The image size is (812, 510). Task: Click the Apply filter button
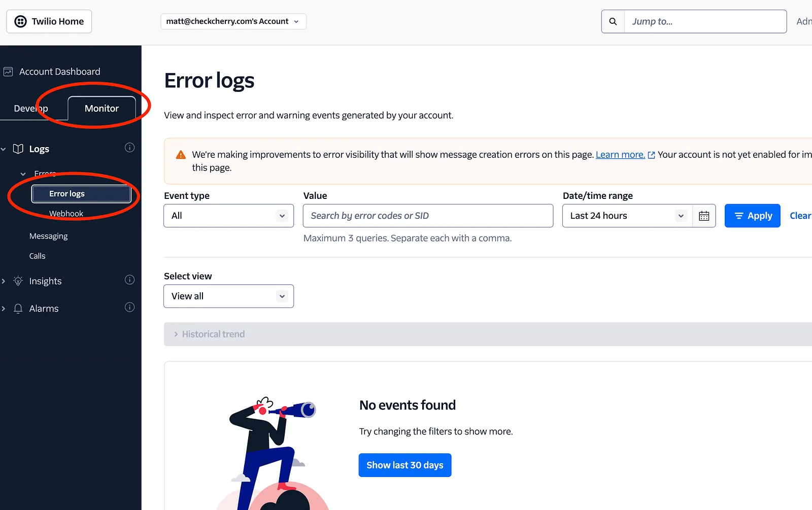[x=753, y=216]
